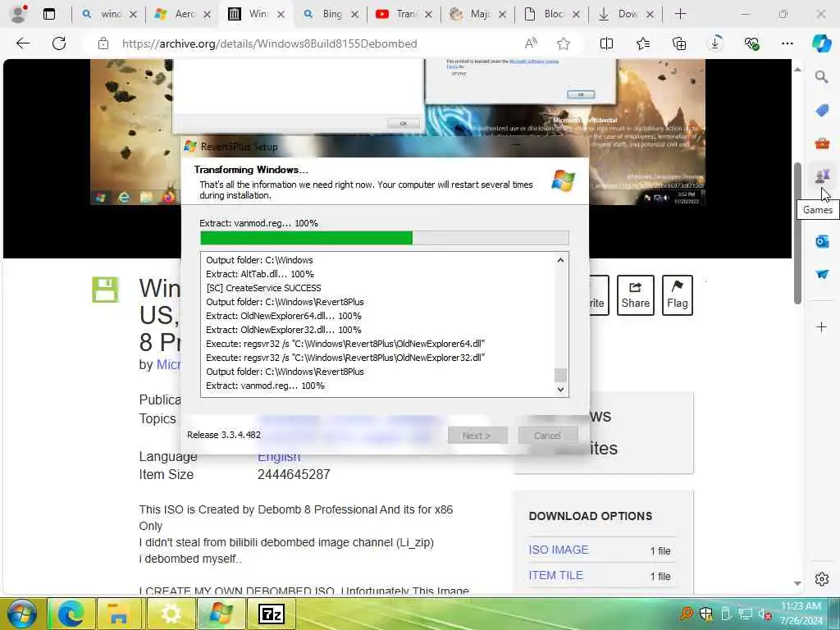Open the new tab plus button
The width and height of the screenshot is (840, 630).
tap(680, 14)
